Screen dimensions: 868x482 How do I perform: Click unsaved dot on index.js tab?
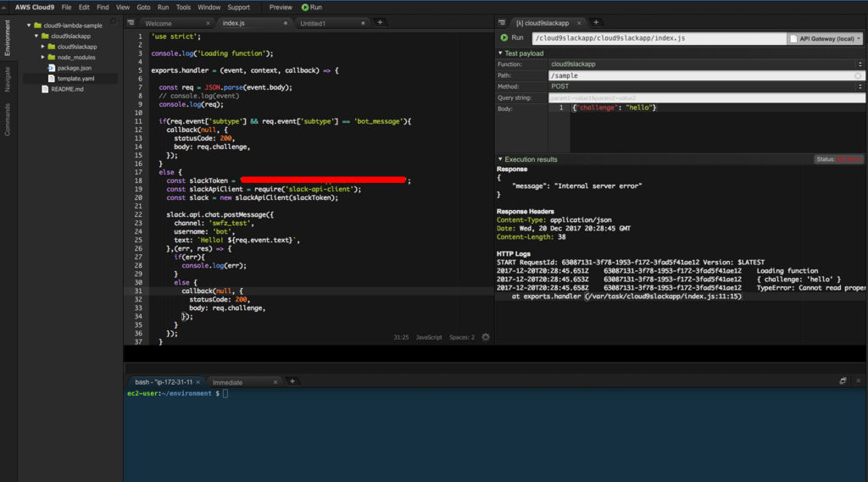click(286, 23)
